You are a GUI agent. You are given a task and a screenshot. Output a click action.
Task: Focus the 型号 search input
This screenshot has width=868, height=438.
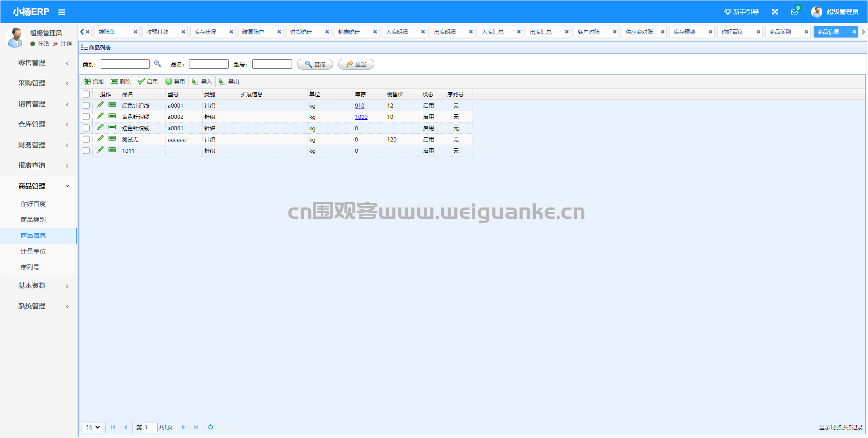(272, 64)
